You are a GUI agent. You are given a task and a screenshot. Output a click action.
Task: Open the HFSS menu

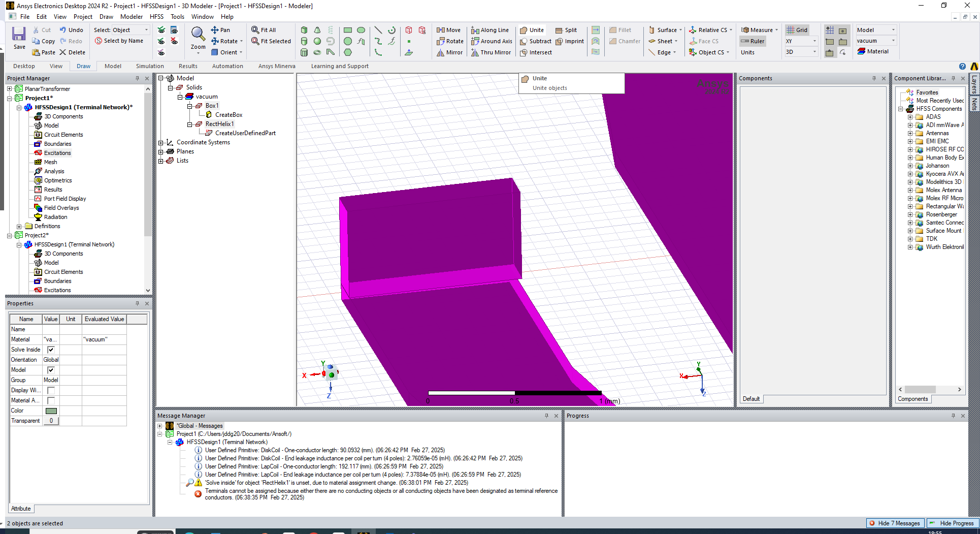[156, 17]
